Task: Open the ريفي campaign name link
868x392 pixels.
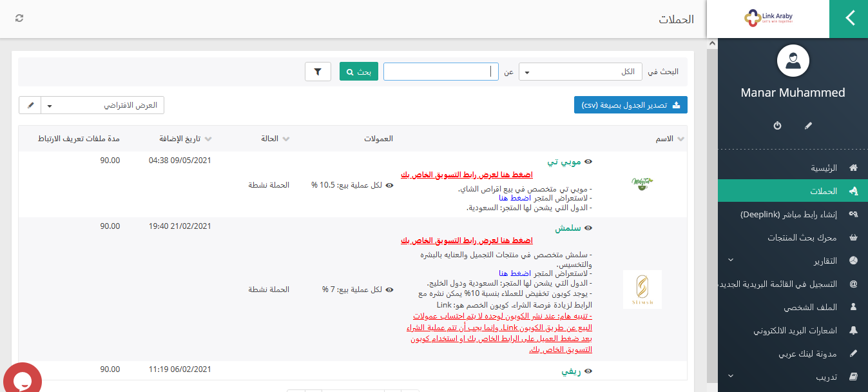Action: 571,371
